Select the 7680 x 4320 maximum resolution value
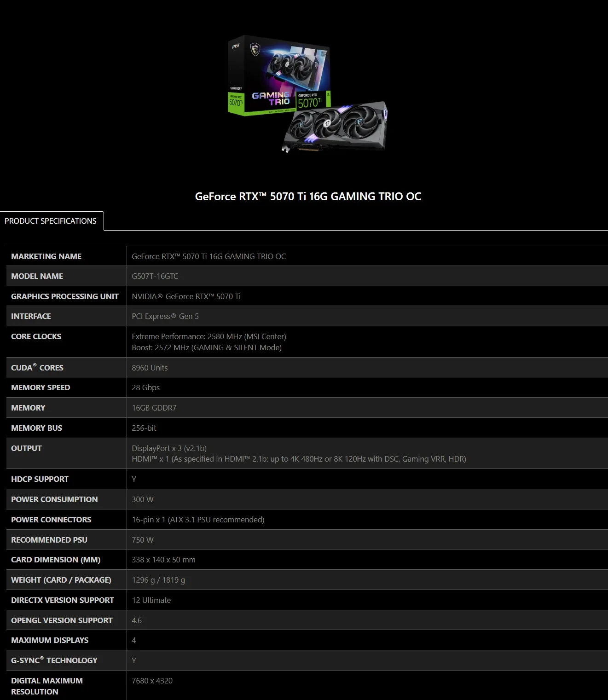The height and width of the screenshot is (700, 608). pyautogui.click(x=152, y=681)
